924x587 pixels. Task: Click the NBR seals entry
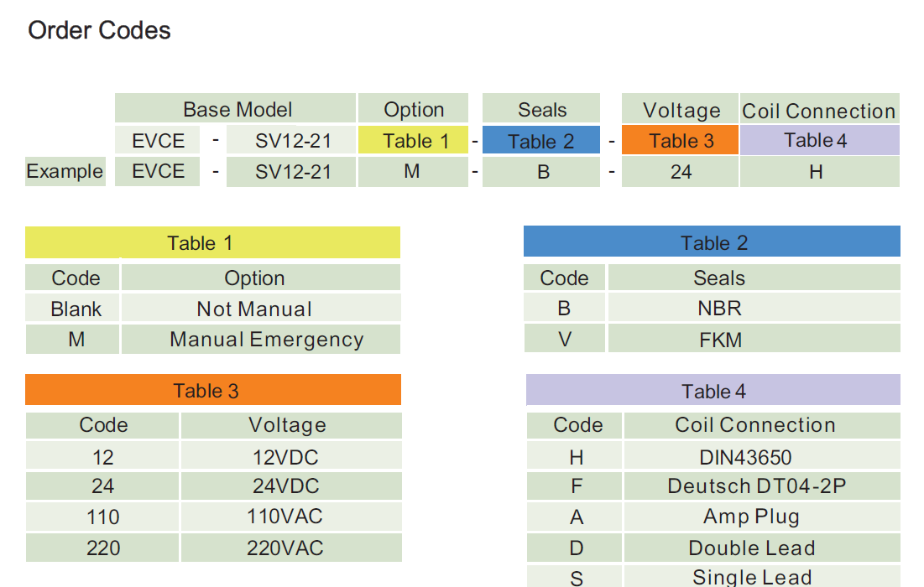(719, 309)
